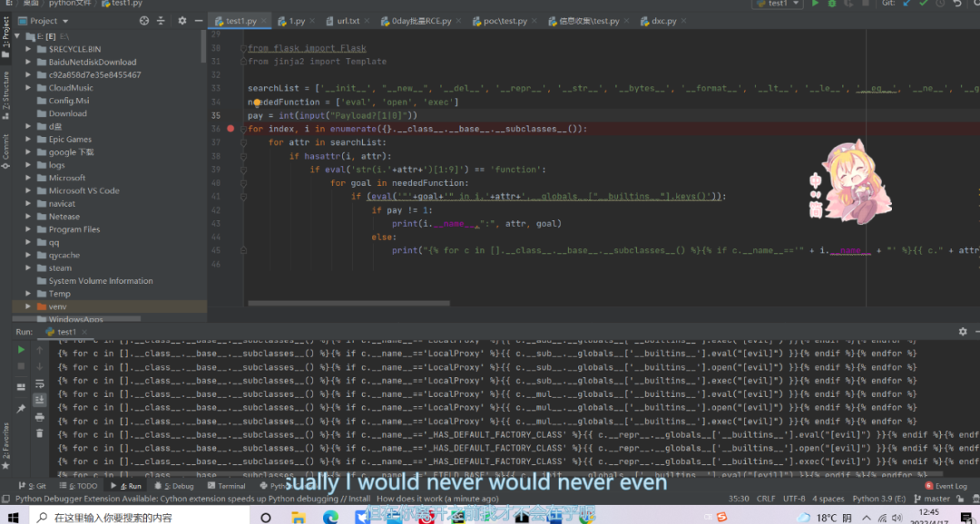This screenshot has height=524, width=980.
Task: Expand the CloudMusic folder
Action: pos(28,87)
